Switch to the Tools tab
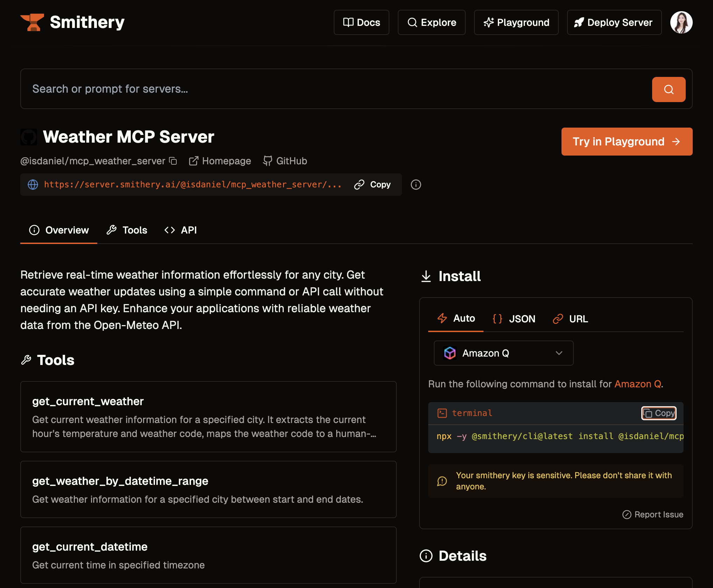Viewport: 713px width, 588px height. [127, 230]
